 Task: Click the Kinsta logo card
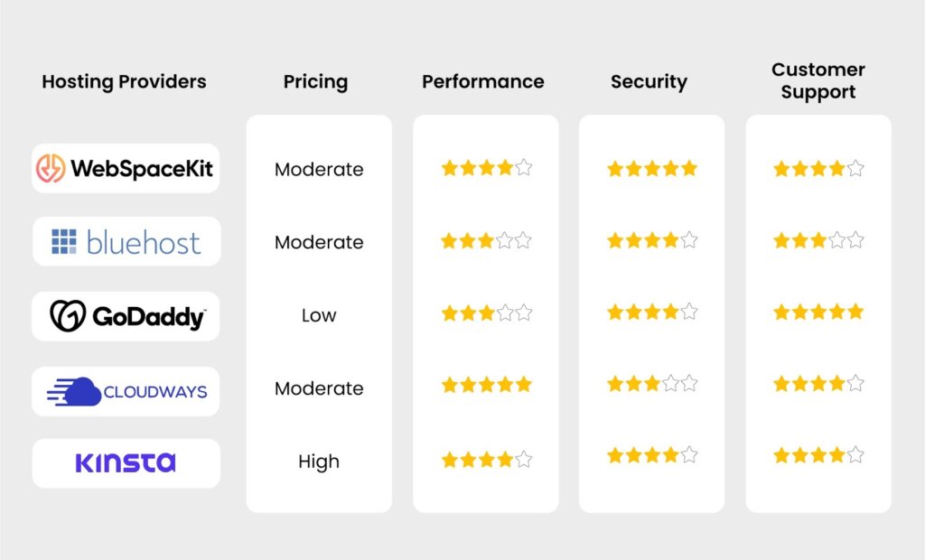[x=126, y=463]
